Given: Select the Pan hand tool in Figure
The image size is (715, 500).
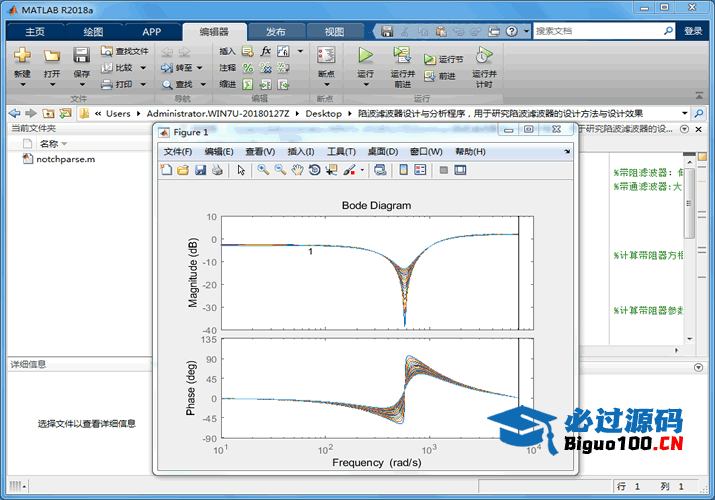Looking at the screenshot, I should click(x=297, y=170).
